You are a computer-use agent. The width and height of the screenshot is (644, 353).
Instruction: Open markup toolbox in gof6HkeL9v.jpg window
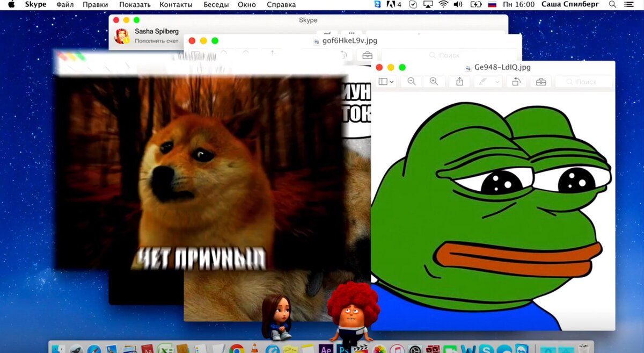(x=367, y=55)
